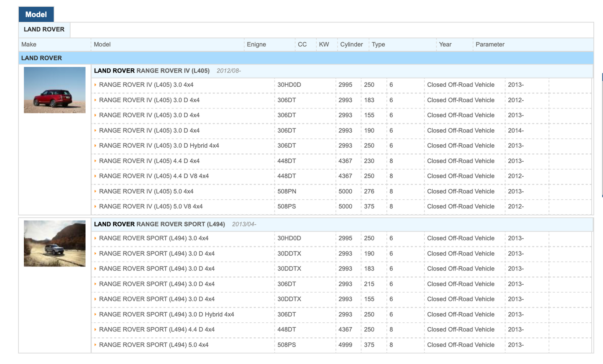603x364 pixels.
Task: Click the KW value 276
Action: pos(369,191)
